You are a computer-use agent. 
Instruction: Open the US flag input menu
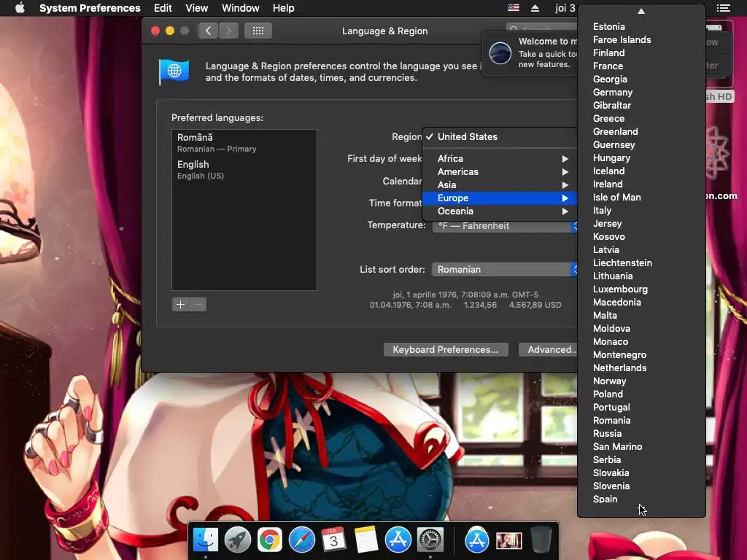pos(514,8)
